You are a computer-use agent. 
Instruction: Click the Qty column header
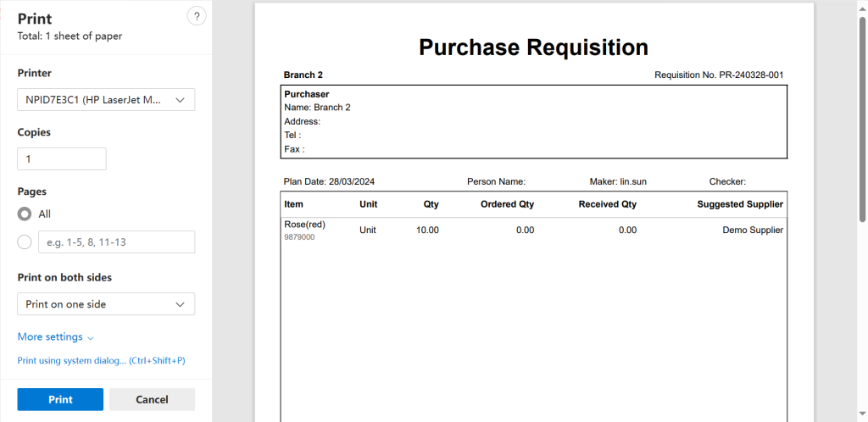[x=431, y=204]
